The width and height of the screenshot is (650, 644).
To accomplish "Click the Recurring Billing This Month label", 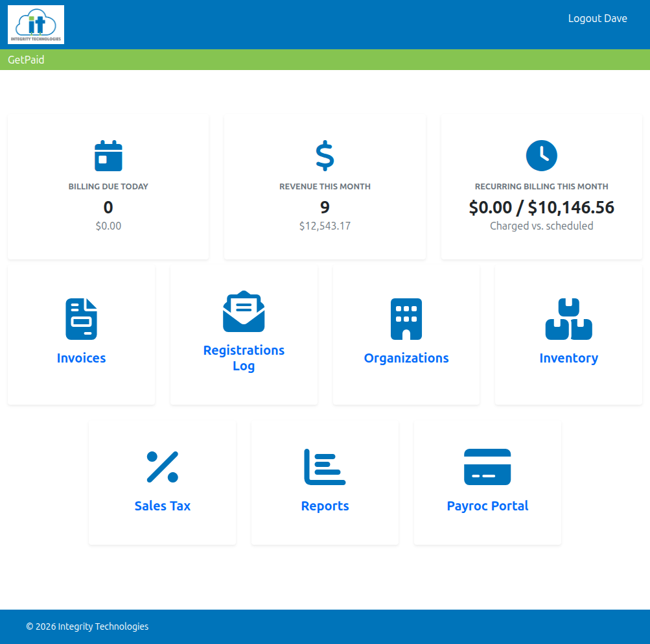I will [541, 187].
